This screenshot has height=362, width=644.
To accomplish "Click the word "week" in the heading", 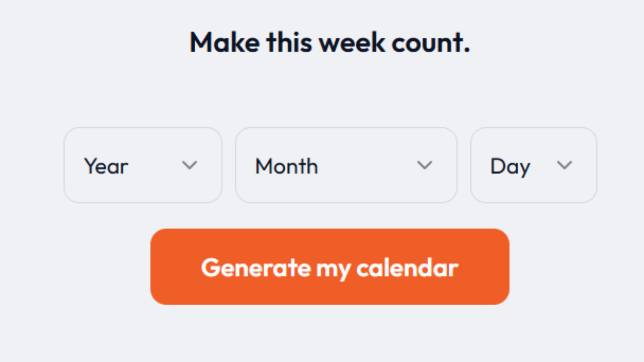I will click(352, 42).
